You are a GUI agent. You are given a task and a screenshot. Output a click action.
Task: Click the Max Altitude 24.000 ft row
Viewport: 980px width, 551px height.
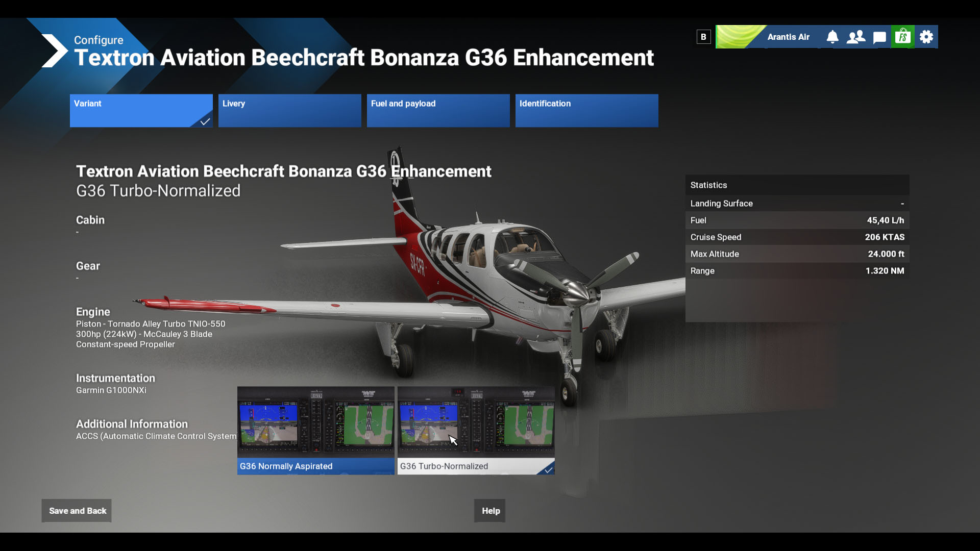(797, 254)
